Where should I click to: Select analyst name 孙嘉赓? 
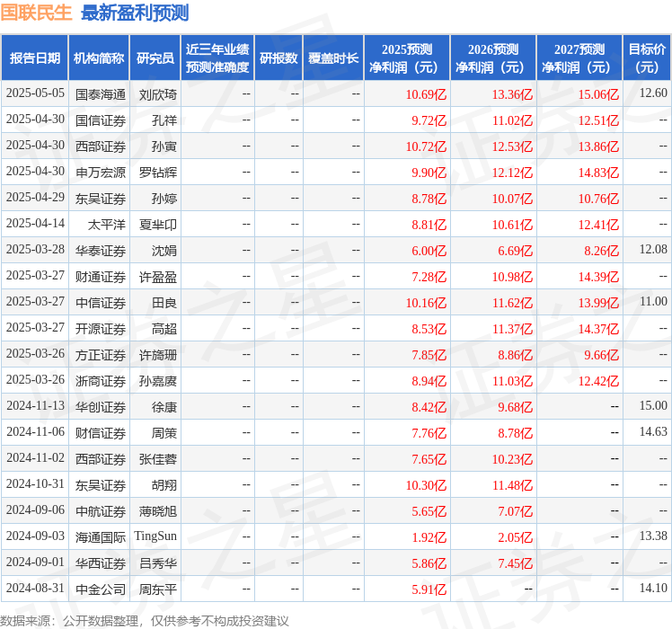point(158,381)
